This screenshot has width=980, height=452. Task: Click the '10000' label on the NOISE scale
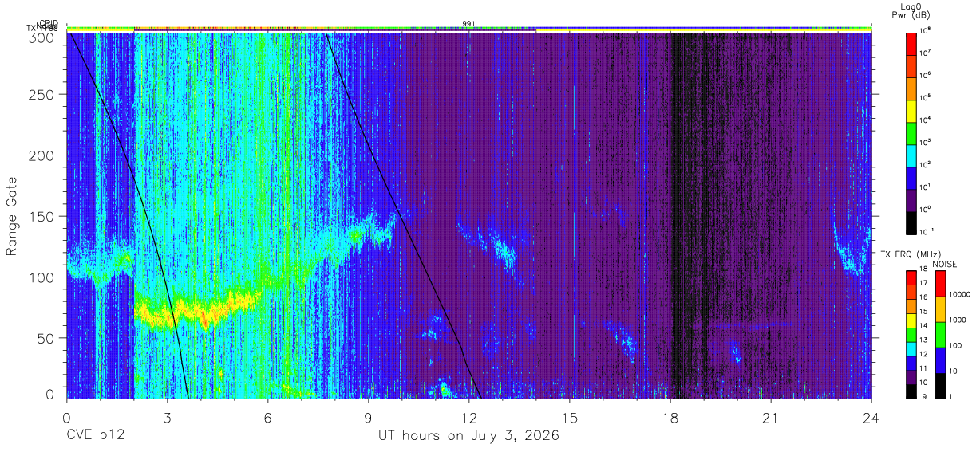point(960,295)
